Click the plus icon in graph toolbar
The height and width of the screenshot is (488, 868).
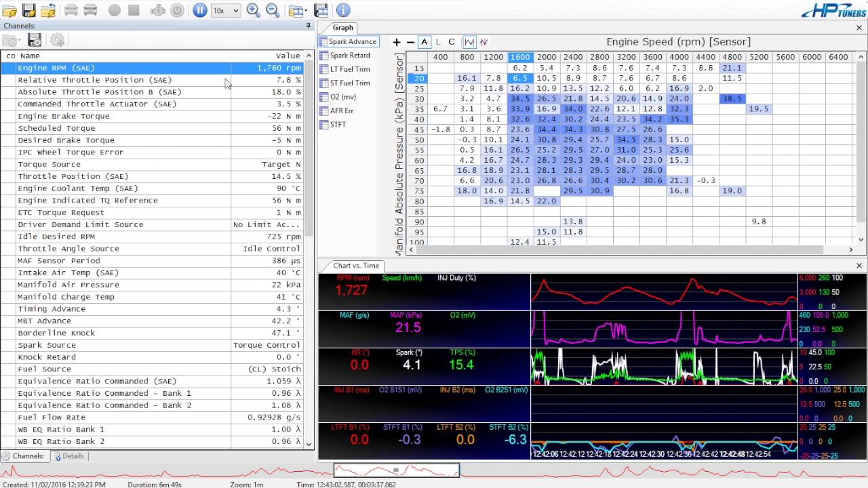397,42
